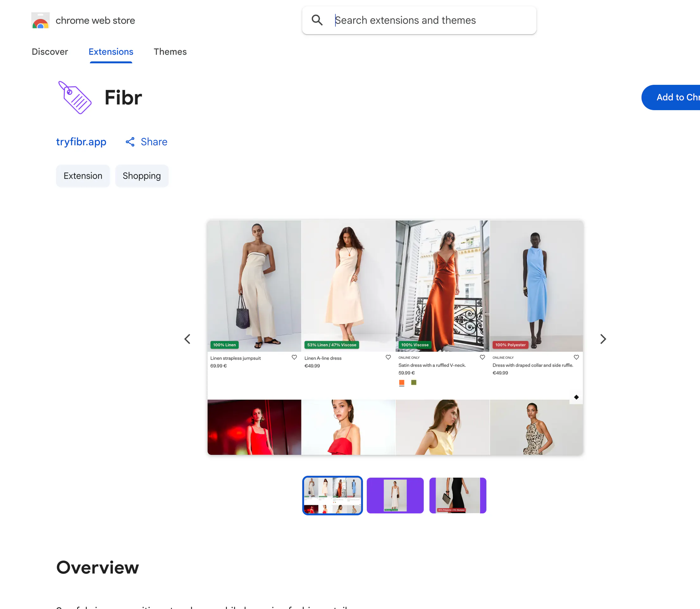Click the 100% Viscose fabric badge

coord(415,345)
